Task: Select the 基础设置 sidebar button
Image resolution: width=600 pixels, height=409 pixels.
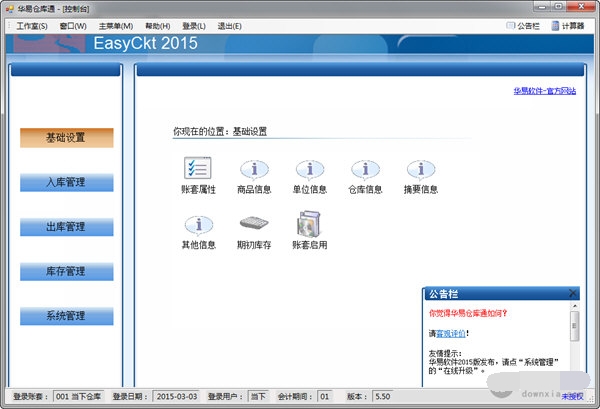Action: point(66,138)
